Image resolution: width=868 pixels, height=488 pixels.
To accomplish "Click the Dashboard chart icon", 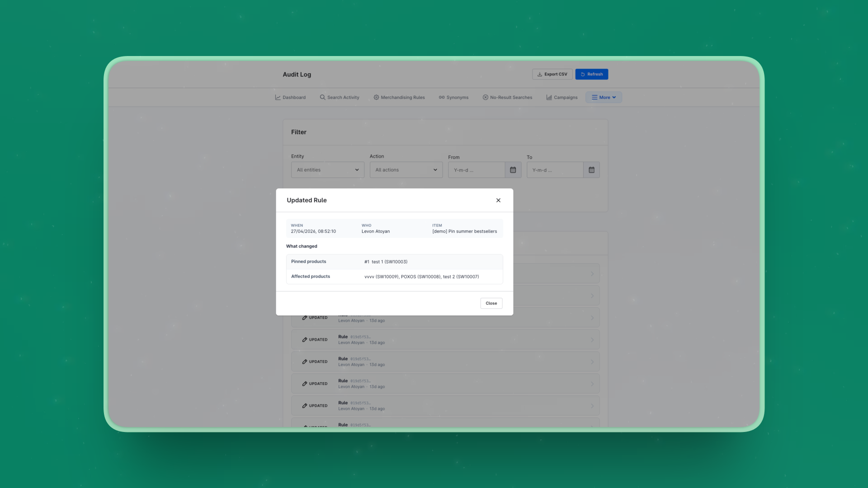I will pyautogui.click(x=278, y=97).
